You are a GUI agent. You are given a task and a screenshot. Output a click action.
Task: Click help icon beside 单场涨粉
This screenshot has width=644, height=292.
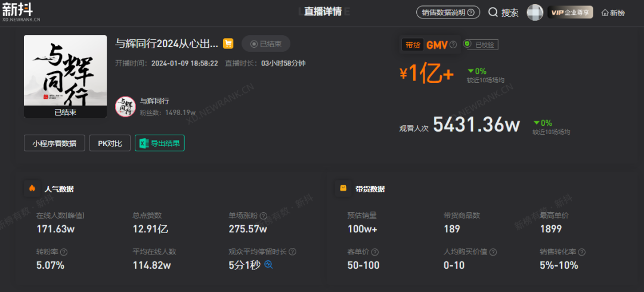click(x=264, y=216)
